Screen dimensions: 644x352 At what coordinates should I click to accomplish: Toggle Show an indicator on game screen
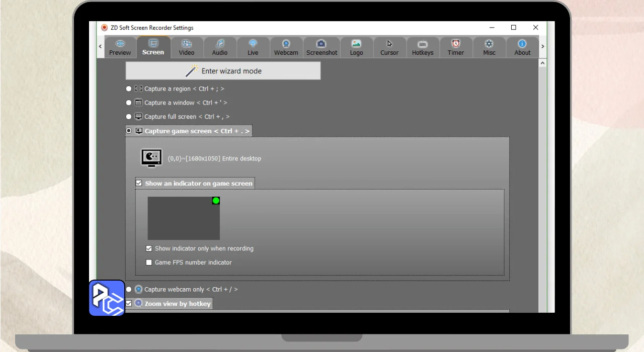point(139,183)
